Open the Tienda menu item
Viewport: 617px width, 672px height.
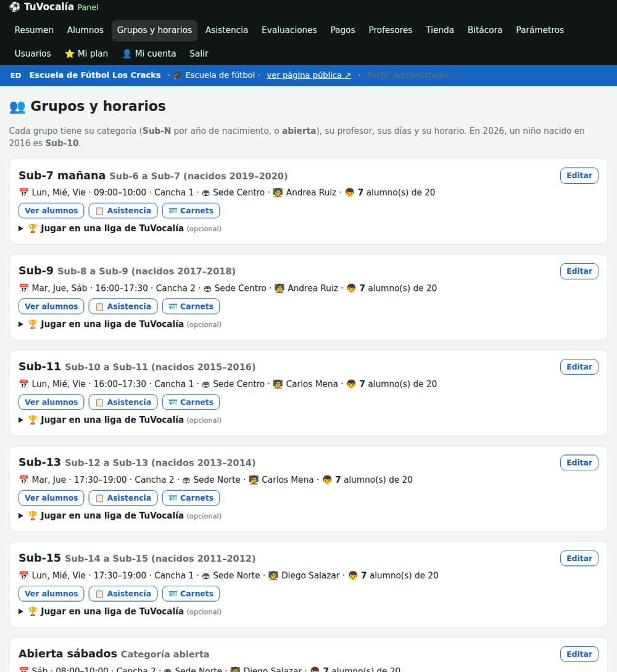(x=440, y=30)
